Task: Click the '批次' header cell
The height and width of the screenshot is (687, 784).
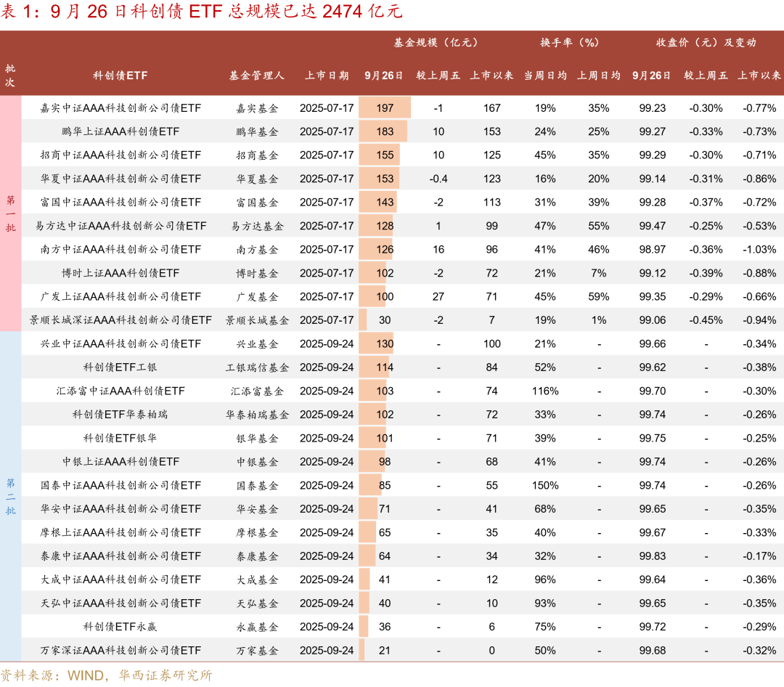Action: (10, 76)
